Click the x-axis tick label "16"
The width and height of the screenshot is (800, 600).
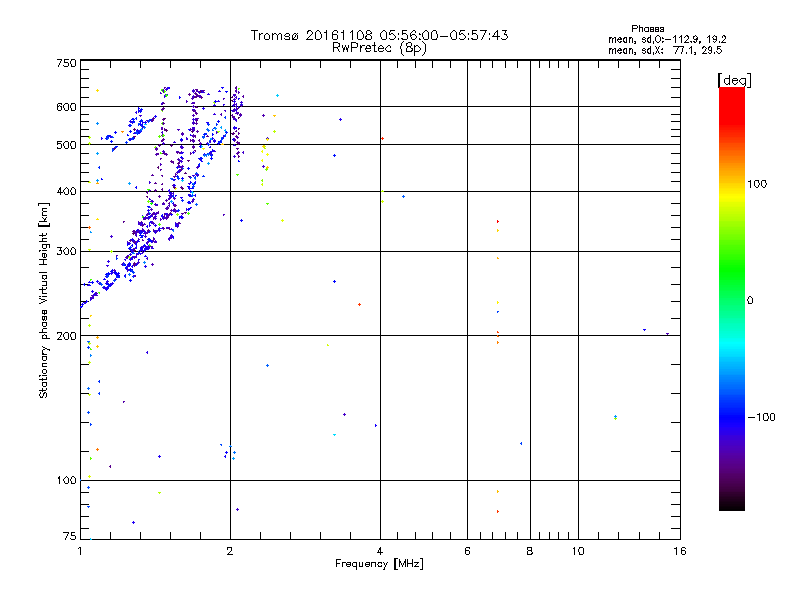680,551
